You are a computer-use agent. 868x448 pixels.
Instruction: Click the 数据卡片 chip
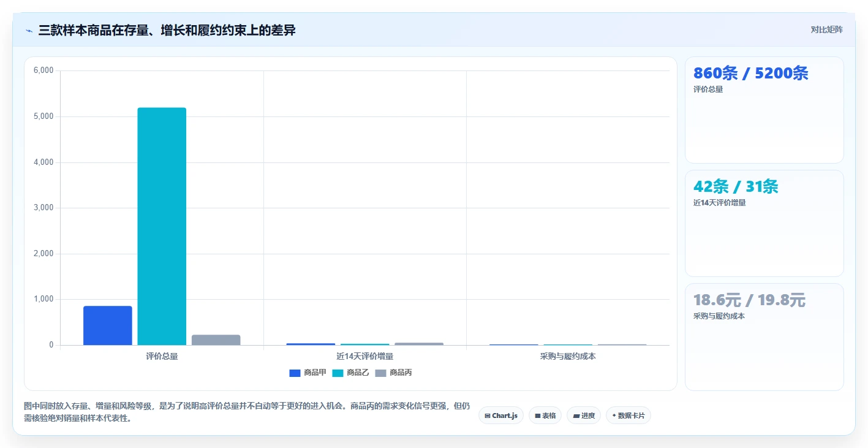click(628, 416)
